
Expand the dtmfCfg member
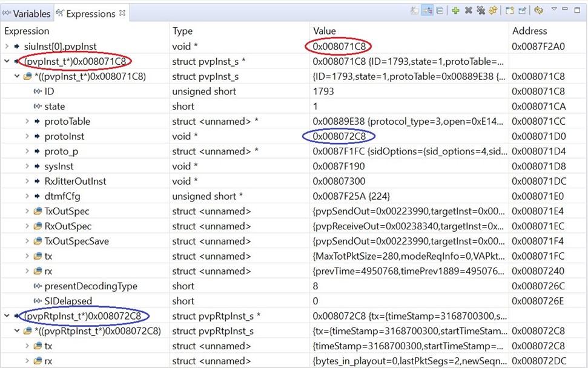pyautogui.click(x=27, y=196)
